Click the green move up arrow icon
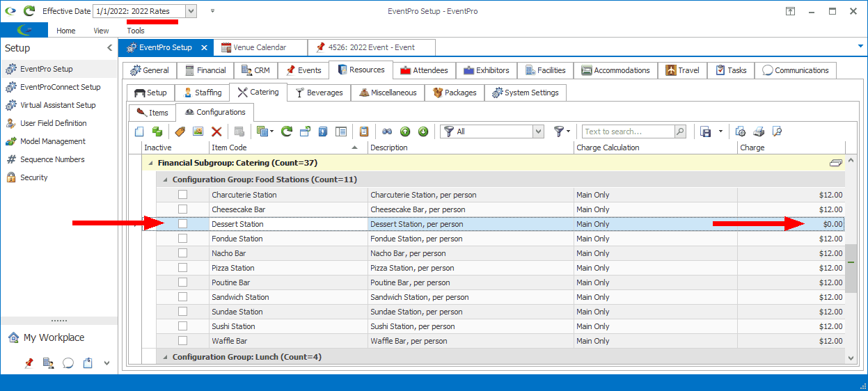Screen dimensions: 868x391 tap(405, 131)
